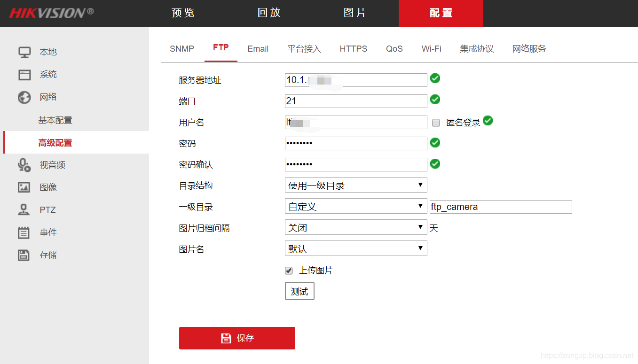Click the 测试 test button

tap(299, 291)
